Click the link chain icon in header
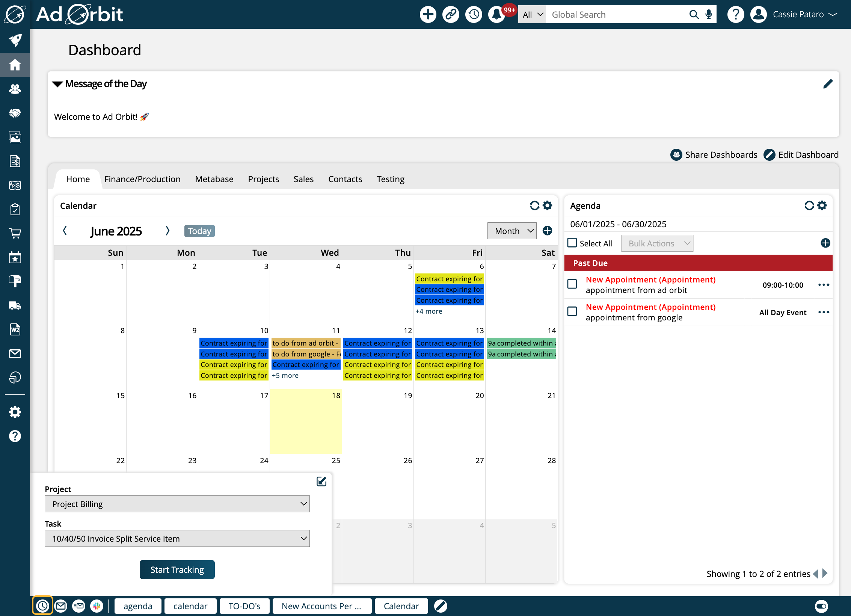Image resolution: width=851 pixels, height=616 pixels. point(451,15)
